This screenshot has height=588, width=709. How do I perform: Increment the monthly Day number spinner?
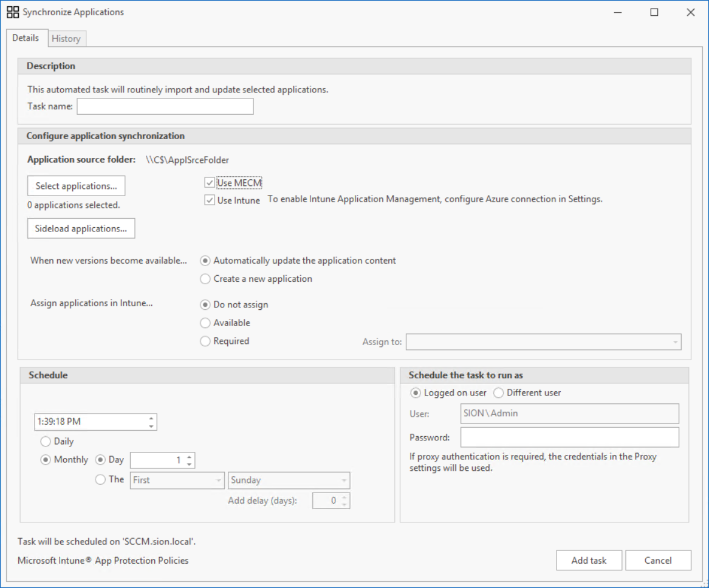[190, 457]
